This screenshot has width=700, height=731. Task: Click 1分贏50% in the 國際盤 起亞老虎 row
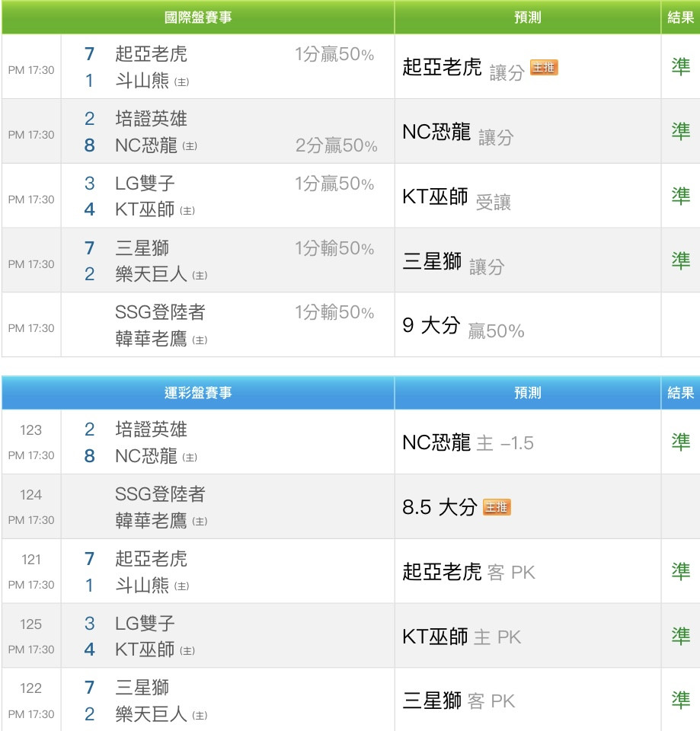click(x=334, y=54)
